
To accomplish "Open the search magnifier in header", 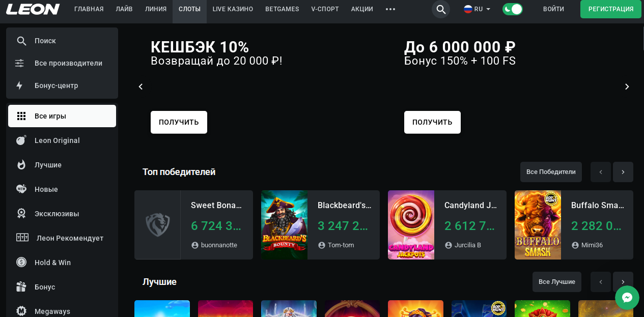I will pyautogui.click(x=441, y=9).
